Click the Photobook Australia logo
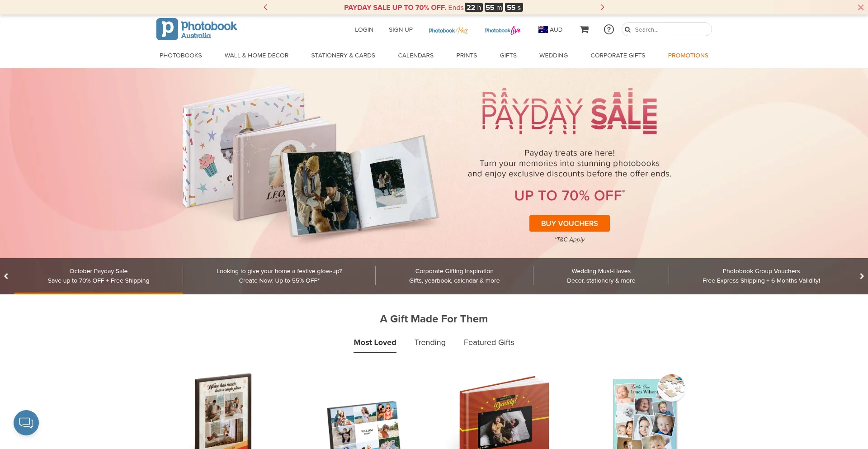Image resolution: width=868 pixels, height=449 pixels. pos(197,29)
